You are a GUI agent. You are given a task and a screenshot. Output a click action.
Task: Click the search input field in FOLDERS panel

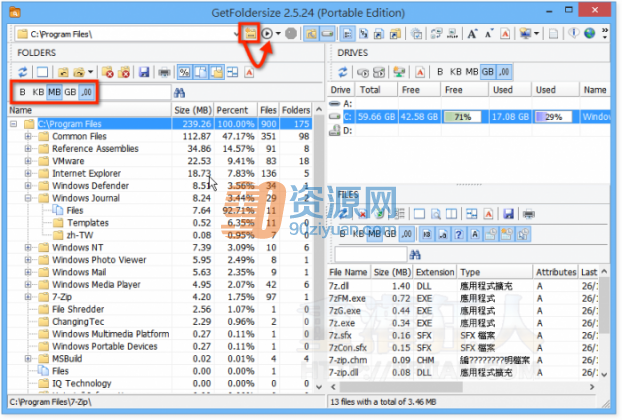[135, 92]
